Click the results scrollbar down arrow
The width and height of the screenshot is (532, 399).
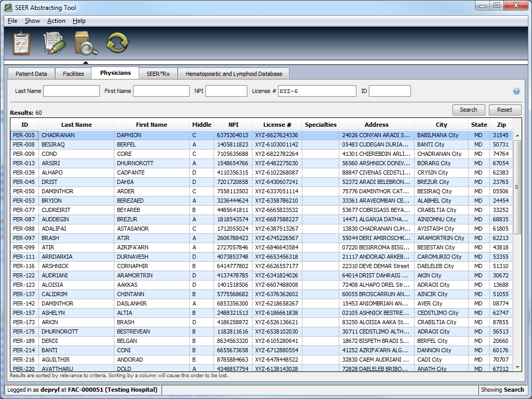coord(517,367)
